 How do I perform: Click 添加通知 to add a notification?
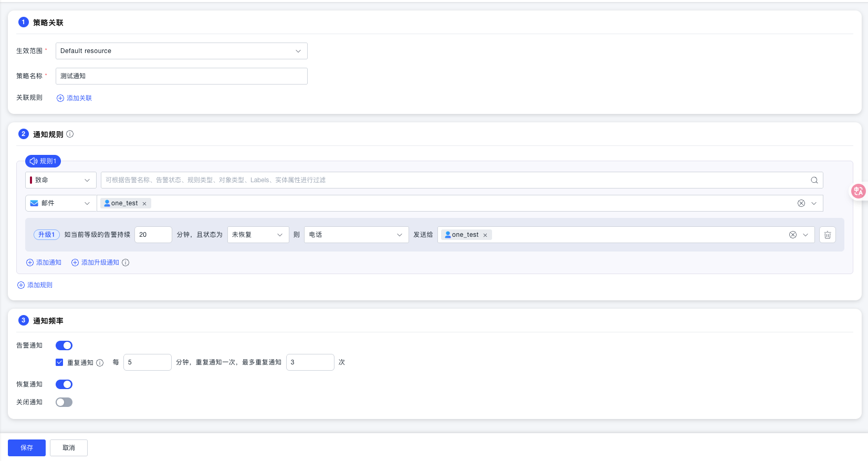(x=44, y=263)
